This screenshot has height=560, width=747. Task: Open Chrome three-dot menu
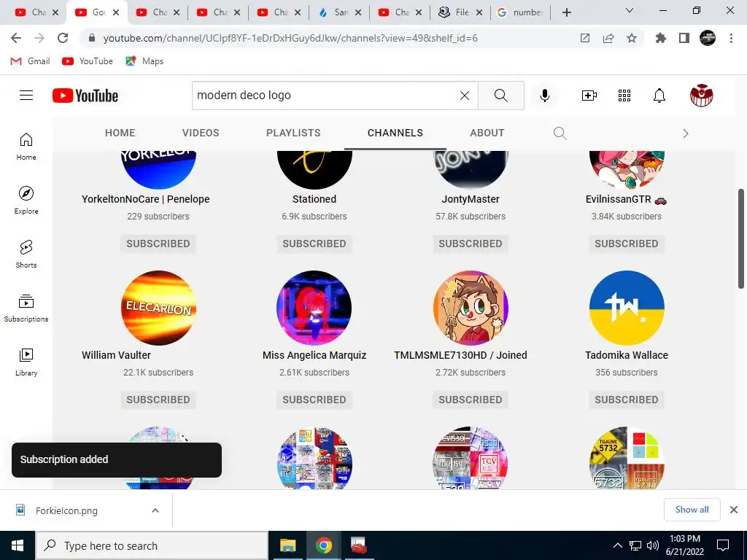[731, 38]
